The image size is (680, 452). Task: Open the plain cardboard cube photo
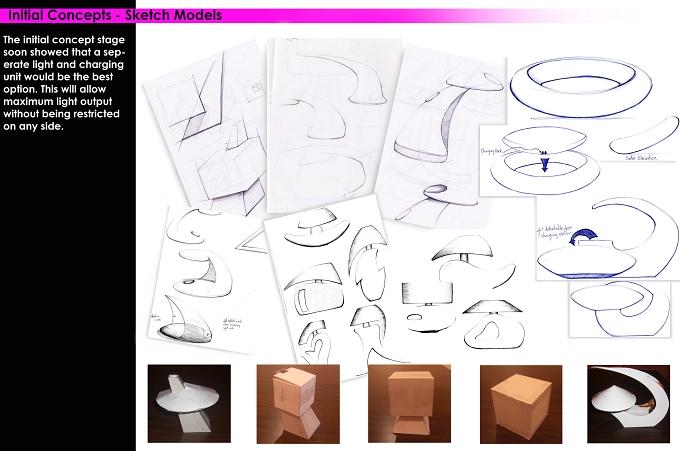pyautogui.click(x=521, y=404)
